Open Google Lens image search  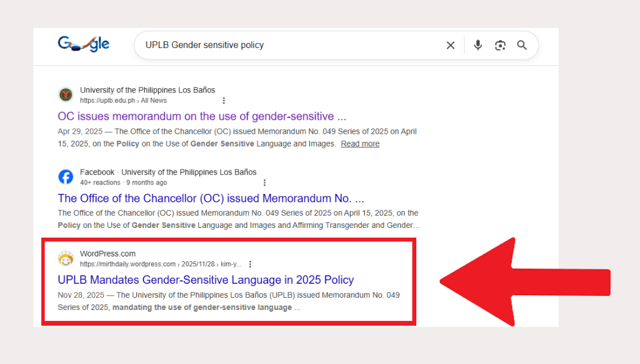tap(500, 45)
